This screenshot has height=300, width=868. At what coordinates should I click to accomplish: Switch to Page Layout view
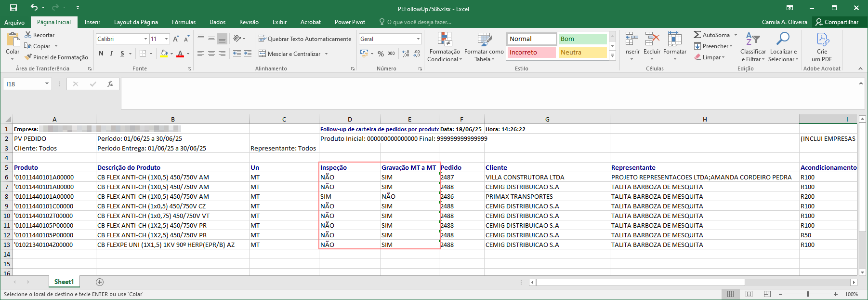coord(749,294)
